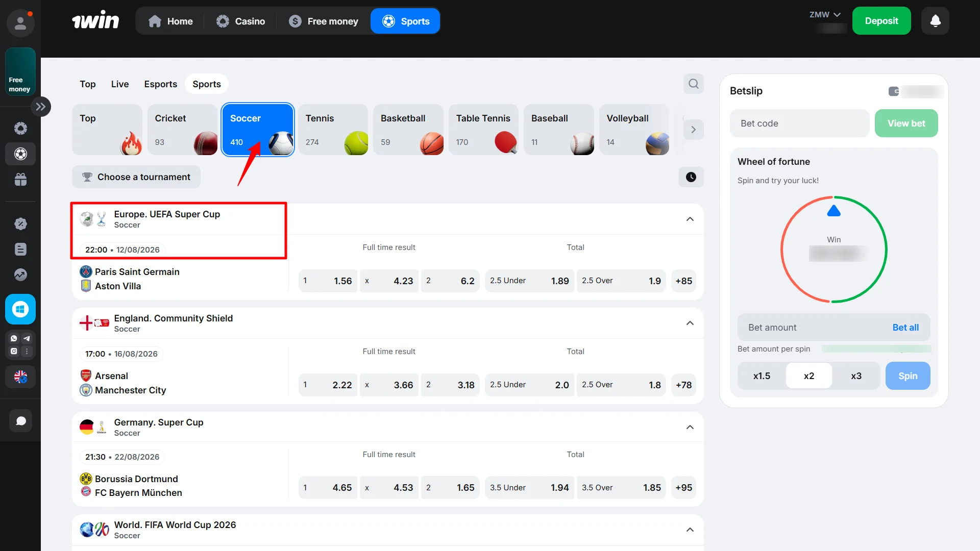Viewport: 980px width, 551px height.
Task: Select the Sports filter pill
Action: 207,84
